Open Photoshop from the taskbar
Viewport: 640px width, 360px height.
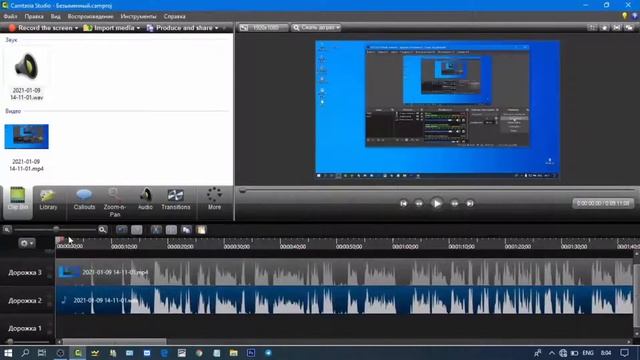(x=251, y=353)
